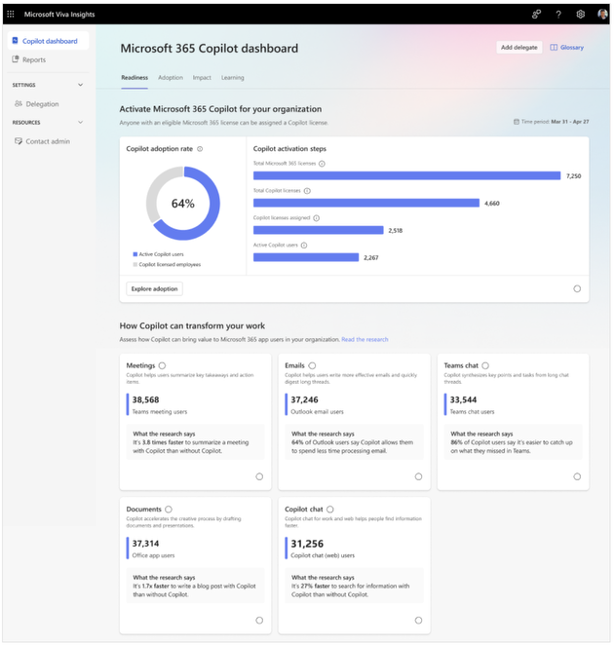Click info icon next to Total Copilot licenses

point(307,190)
